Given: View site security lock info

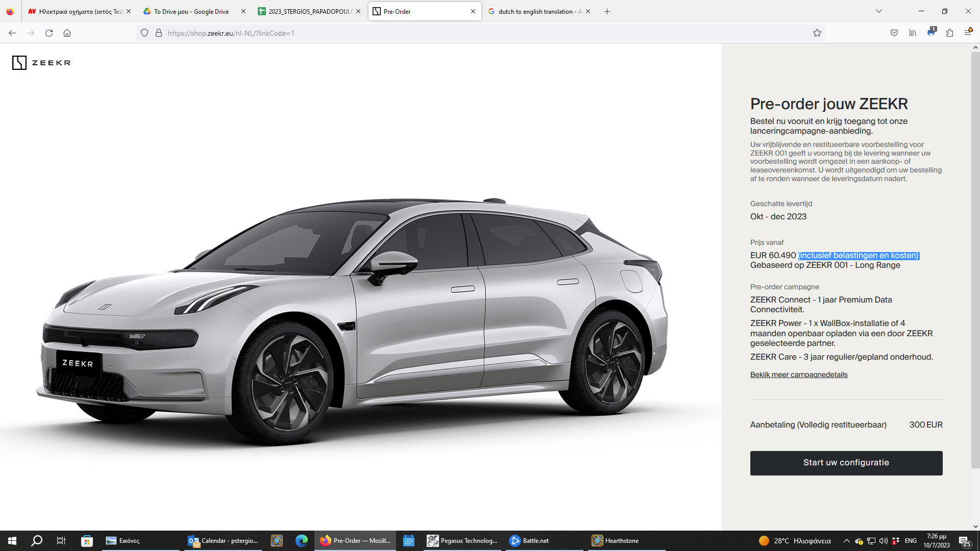Looking at the screenshot, I should [159, 33].
